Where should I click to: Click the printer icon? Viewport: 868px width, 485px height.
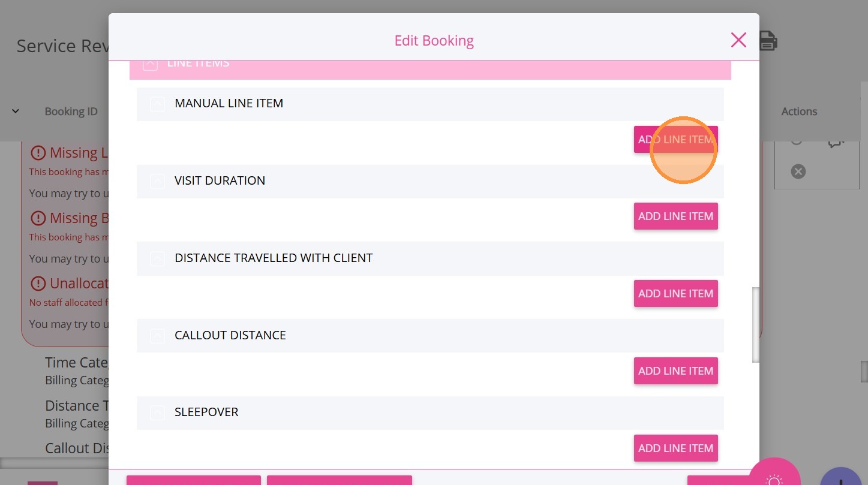[x=768, y=41]
